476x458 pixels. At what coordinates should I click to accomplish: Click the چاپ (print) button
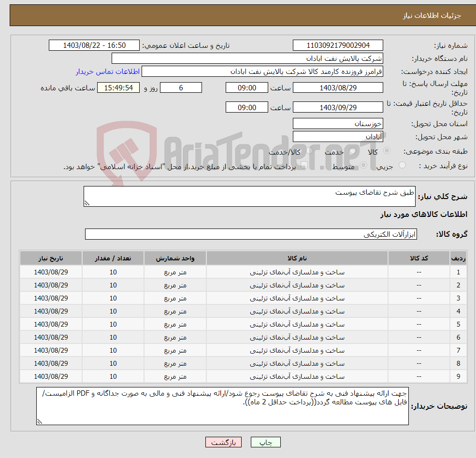266,442
